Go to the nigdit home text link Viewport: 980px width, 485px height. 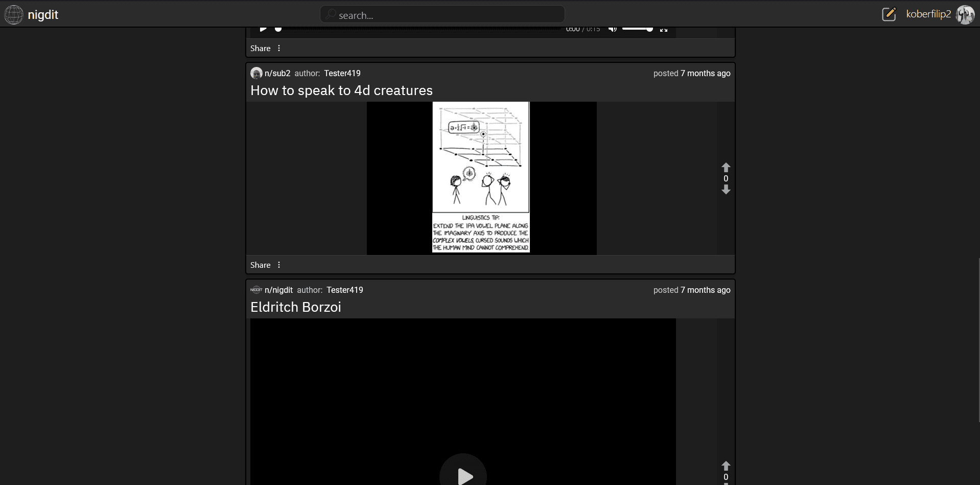[x=43, y=15]
